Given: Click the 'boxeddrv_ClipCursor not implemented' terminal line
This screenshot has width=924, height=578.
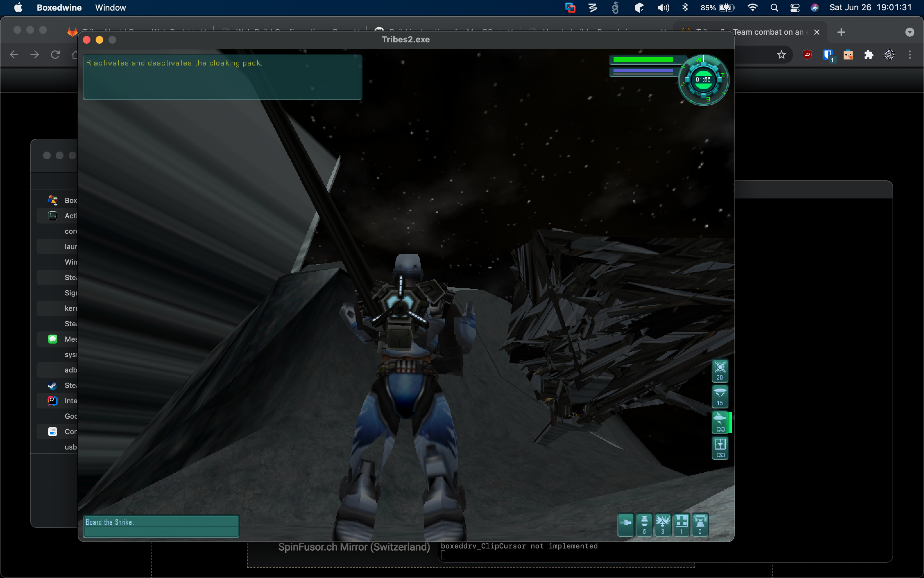Looking at the screenshot, I should coord(519,546).
